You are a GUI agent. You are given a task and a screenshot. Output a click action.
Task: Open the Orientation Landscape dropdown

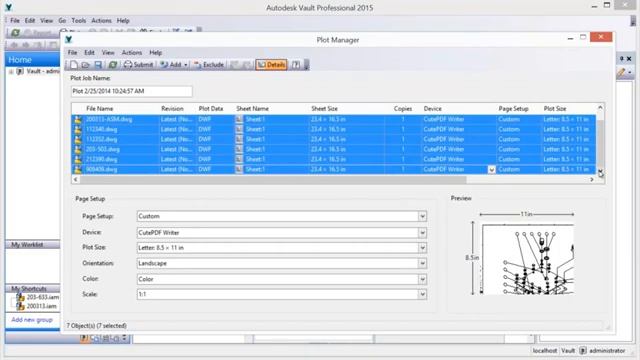[x=422, y=263]
